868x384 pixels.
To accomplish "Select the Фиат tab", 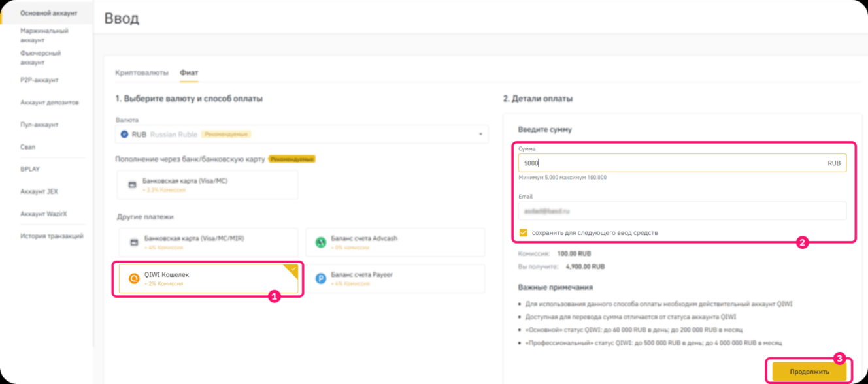I will click(189, 72).
